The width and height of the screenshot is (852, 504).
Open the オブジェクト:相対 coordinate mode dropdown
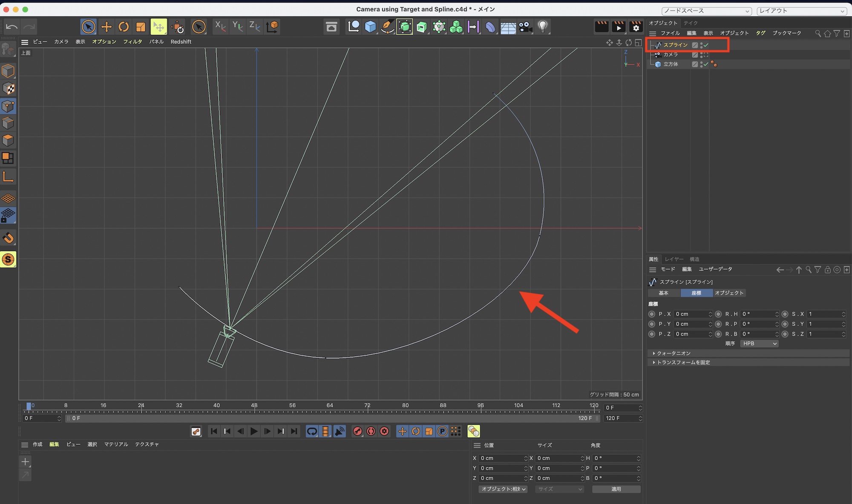pyautogui.click(x=503, y=489)
